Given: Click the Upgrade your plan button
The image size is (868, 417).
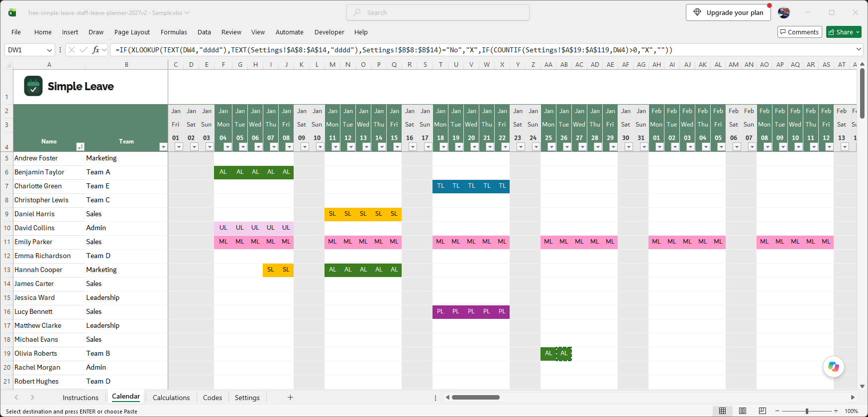Looking at the screenshot, I should 728,12.
